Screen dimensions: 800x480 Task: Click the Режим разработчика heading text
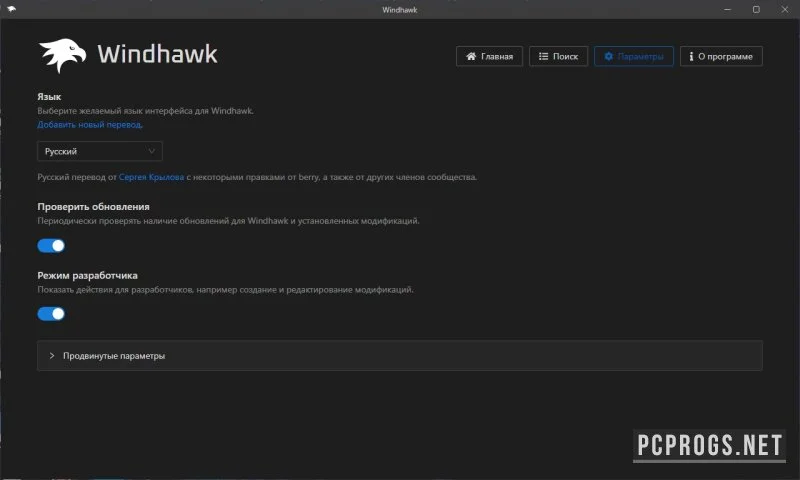coord(87,275)
